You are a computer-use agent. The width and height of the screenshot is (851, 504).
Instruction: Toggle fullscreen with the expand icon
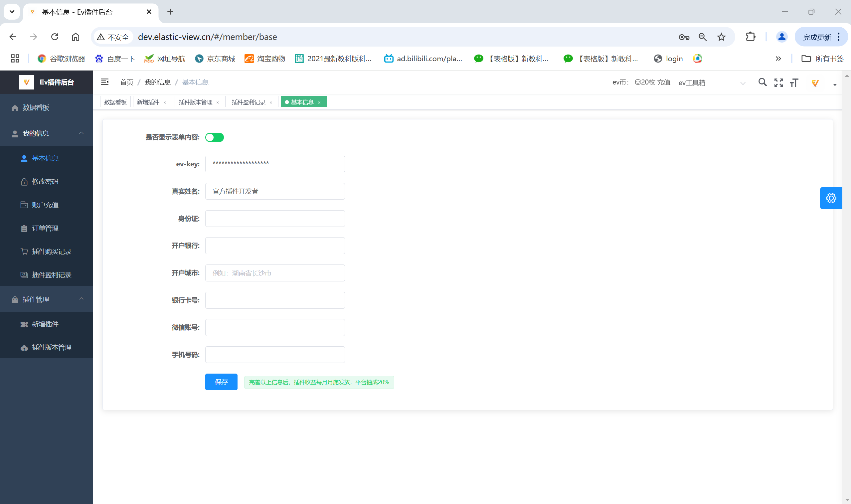click(x=778, y=83)
